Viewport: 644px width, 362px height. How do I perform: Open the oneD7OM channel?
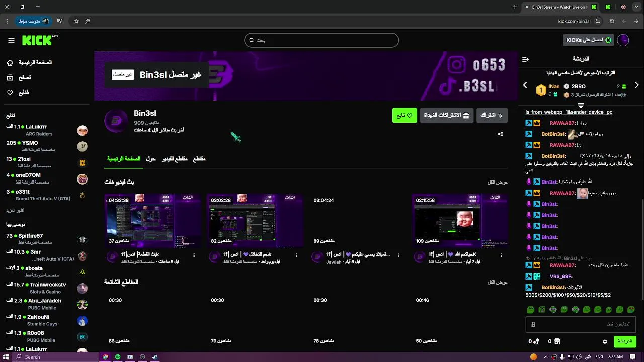47,178
